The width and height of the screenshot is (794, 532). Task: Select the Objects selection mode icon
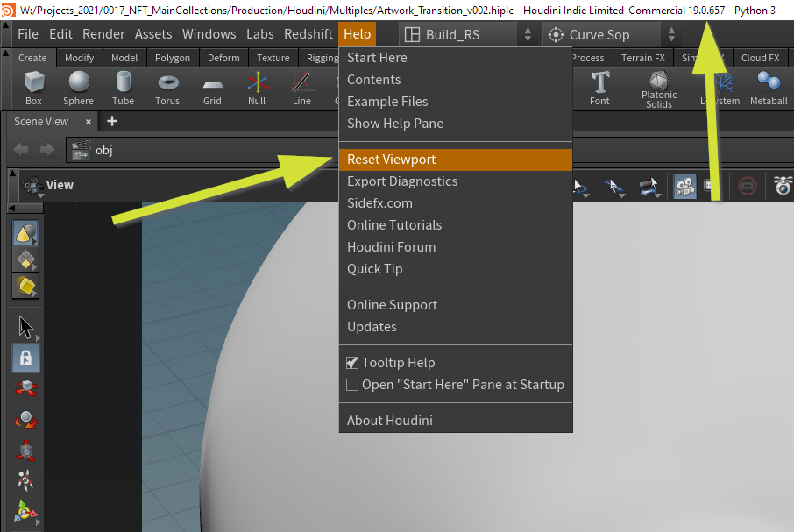point(25,233)
